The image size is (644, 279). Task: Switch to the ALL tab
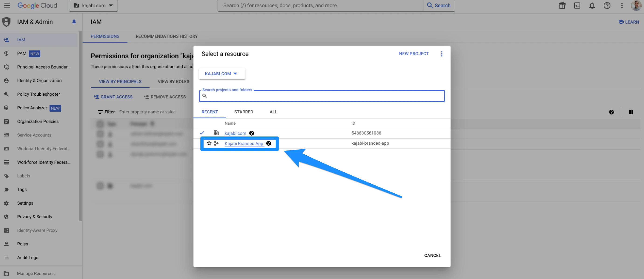coord(273,112)
